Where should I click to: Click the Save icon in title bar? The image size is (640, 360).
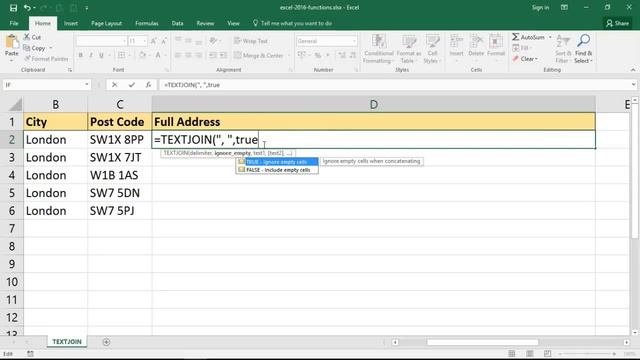13,8
